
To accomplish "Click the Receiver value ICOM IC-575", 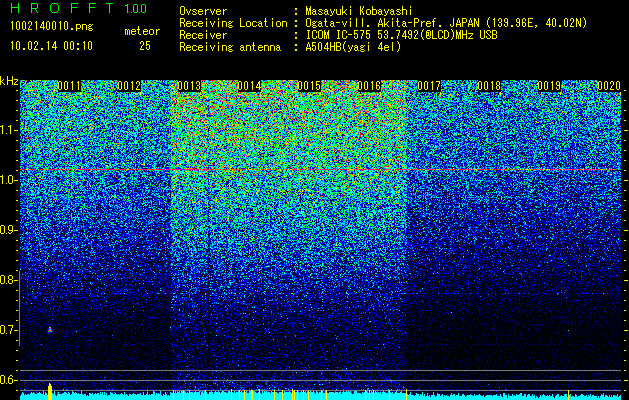I will pos(340,35).
